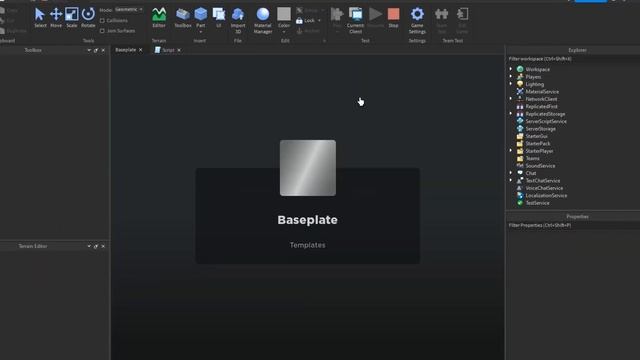The width and height of the screenshot is (640, 360).
Task: Select StarterPack in Explorer
Action: tap(538, 144)
